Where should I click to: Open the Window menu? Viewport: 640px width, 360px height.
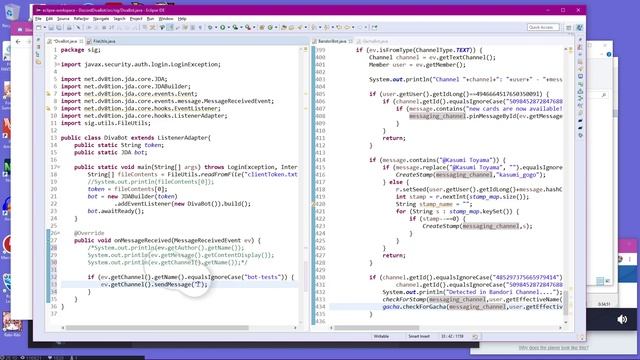coord(166,19)
